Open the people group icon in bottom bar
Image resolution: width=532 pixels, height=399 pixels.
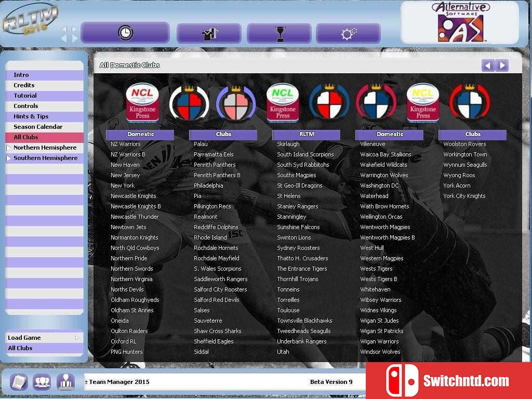click(x=42, y=382)
